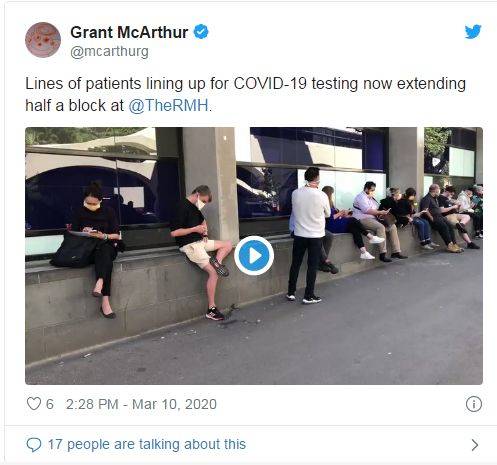Viewport: 497px width, 465px height.
Task: Open Grant McArthur's profile picture
Action: [43, 40]
